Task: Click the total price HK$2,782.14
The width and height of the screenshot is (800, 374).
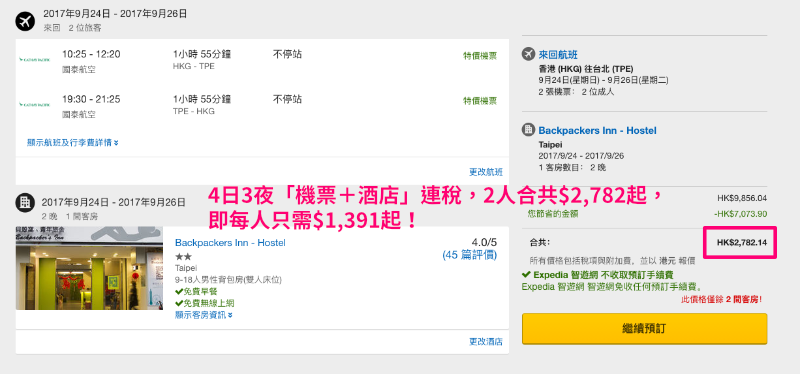Action: click(742, 242)
